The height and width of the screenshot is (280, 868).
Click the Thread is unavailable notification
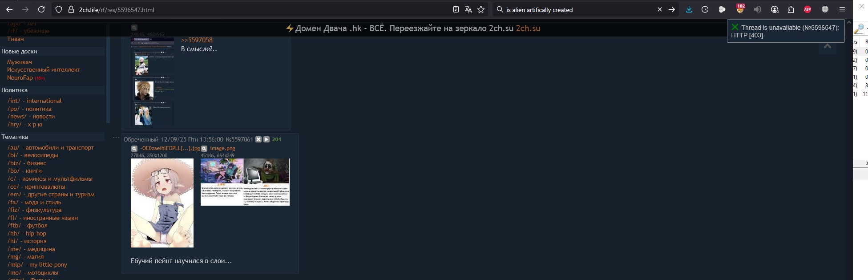(786, 31)
